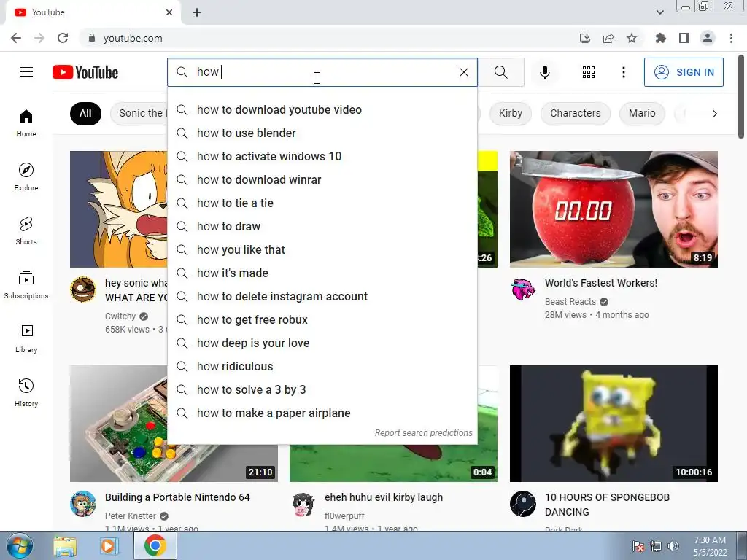
Task: Select the Kirby filter chip
Action: (510, 113)
